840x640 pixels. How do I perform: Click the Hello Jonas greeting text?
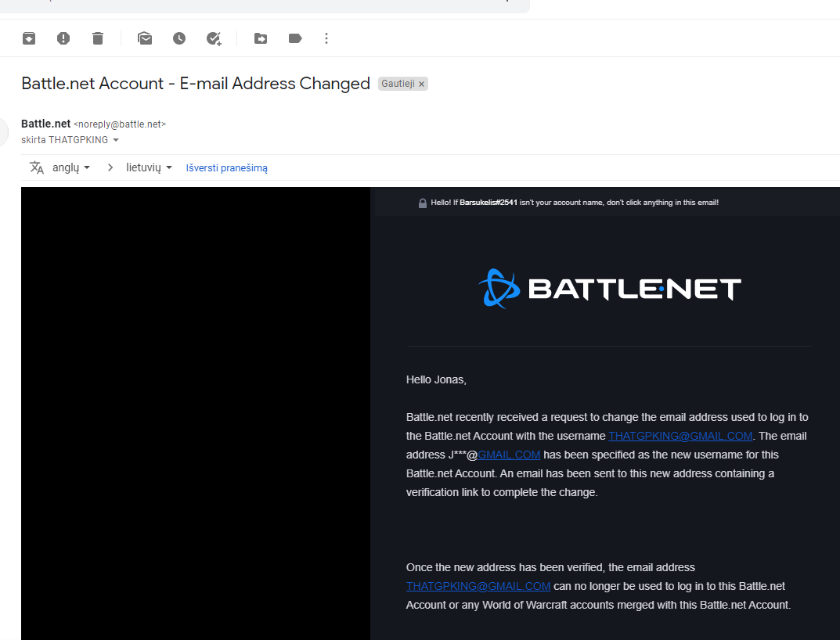point(436,379)
